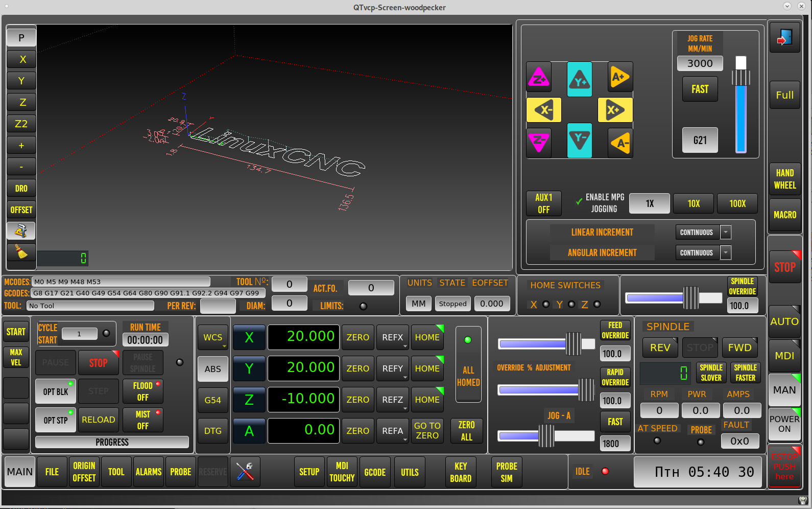Toggle the OPT STP optional stop
812x509 pixels.
[x=56, y=420]
